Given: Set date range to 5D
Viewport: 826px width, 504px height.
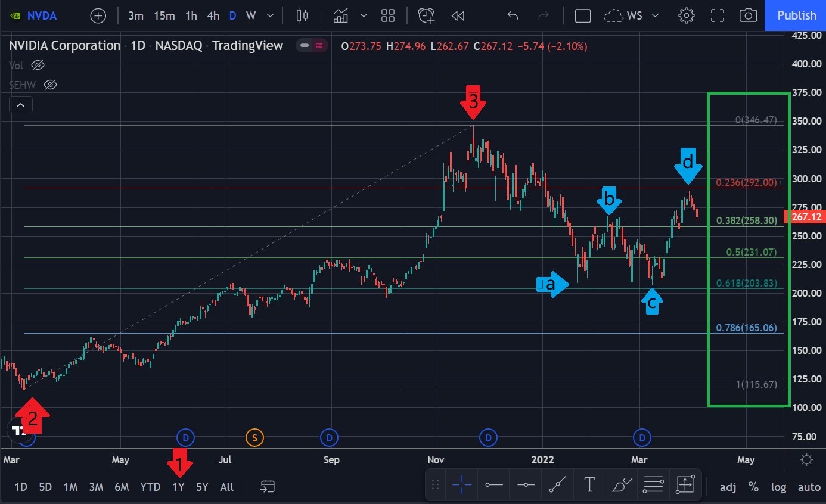Looking at the screenshot, I should point(45,487).
